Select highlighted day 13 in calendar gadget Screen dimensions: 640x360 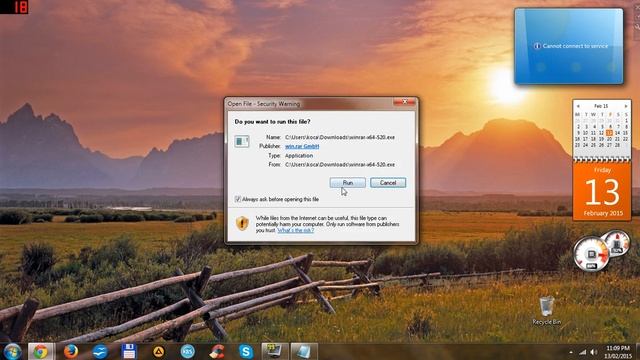tap(609, 133)
